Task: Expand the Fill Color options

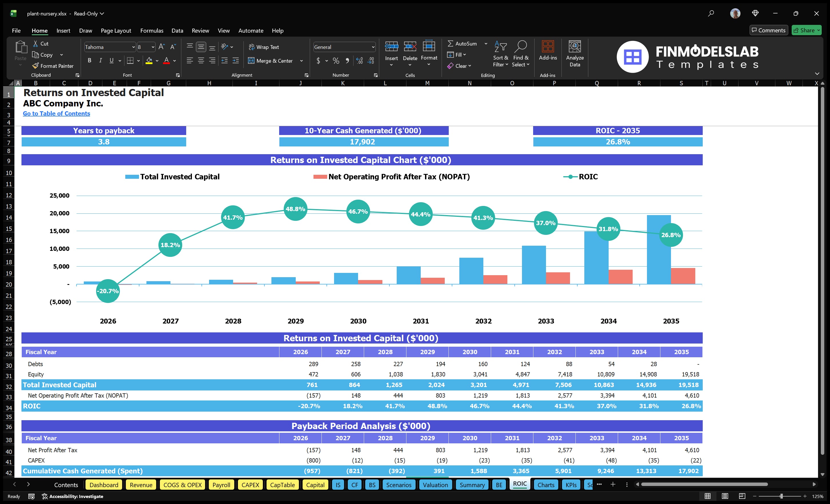Action: point(157,61)
